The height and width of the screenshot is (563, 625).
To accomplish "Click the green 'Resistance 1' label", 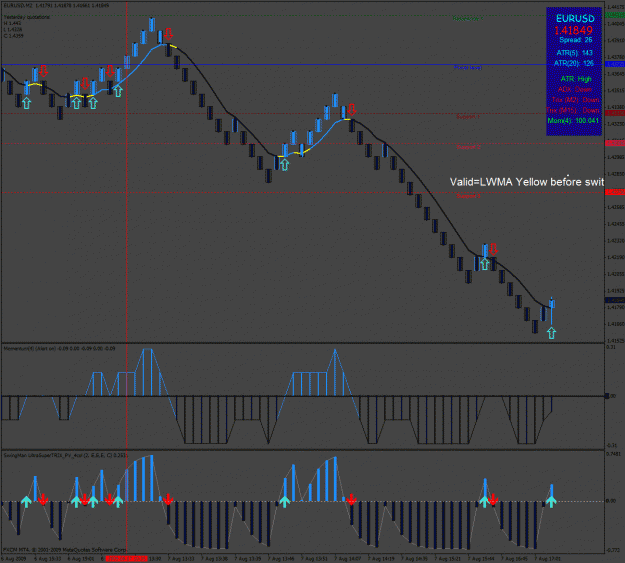I will 468,18.
